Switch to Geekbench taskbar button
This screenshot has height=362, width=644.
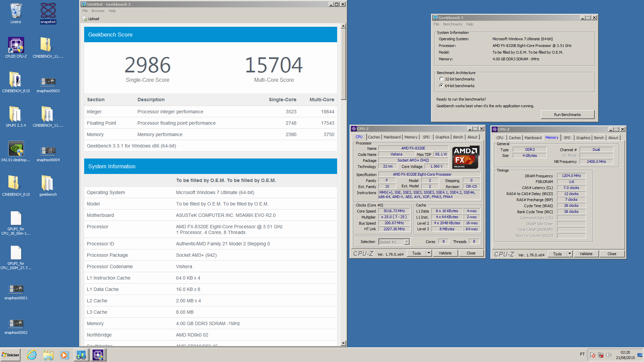81,355
